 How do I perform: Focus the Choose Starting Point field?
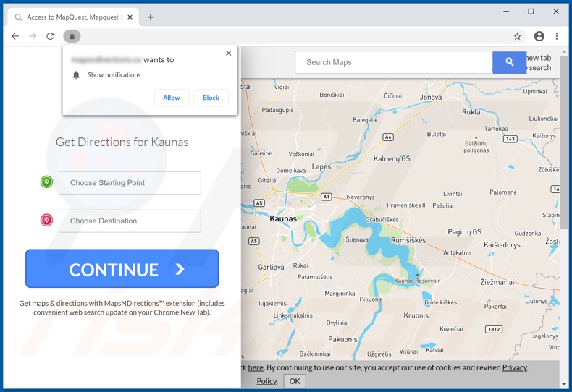click(x=130, y=183)
